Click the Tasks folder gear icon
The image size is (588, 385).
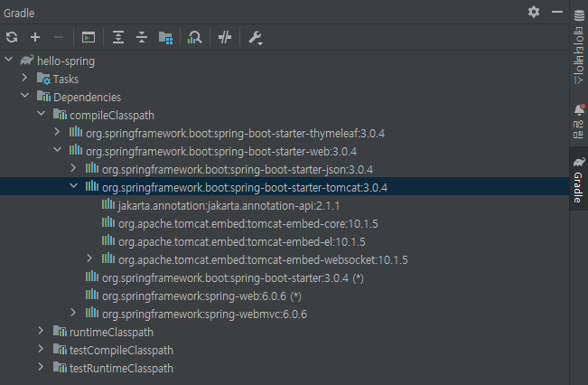tap(43, 78)
